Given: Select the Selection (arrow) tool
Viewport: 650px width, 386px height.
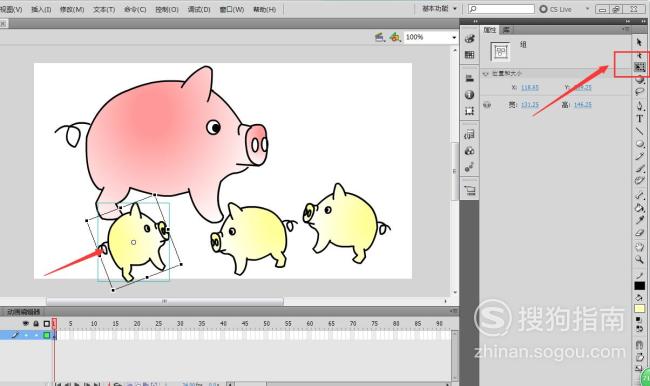Looking at the screenshot, I should [x=639, y=42].
